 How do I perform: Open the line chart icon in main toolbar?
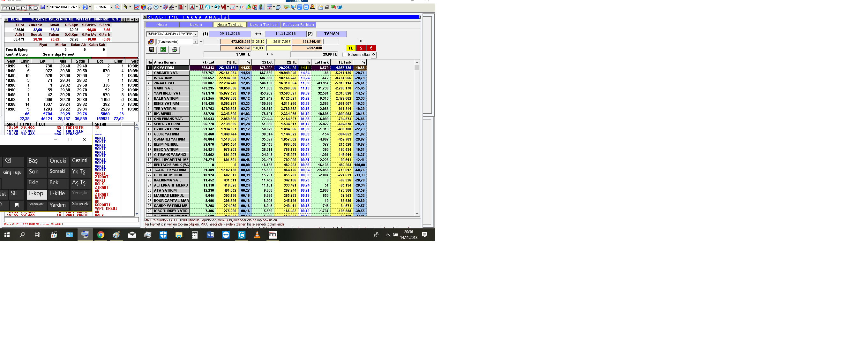pyautogui.click(x=137, y=7)
